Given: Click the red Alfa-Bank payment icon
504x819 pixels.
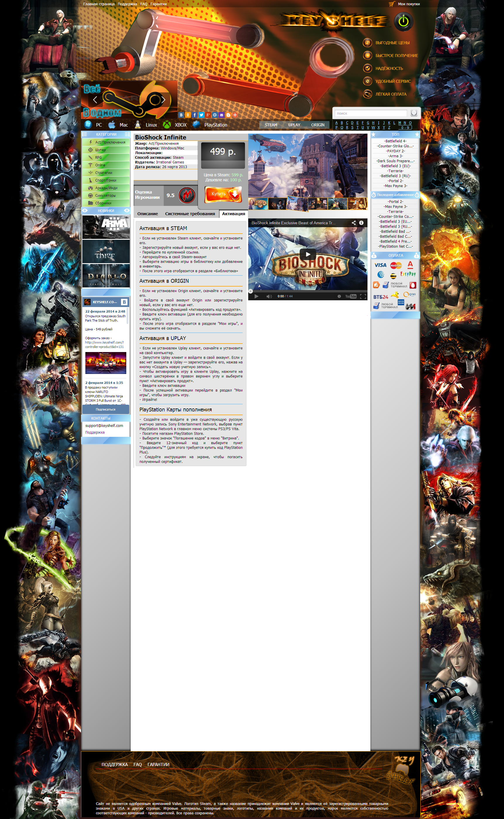Looking at the screenshot, I should tap(410, 265).
